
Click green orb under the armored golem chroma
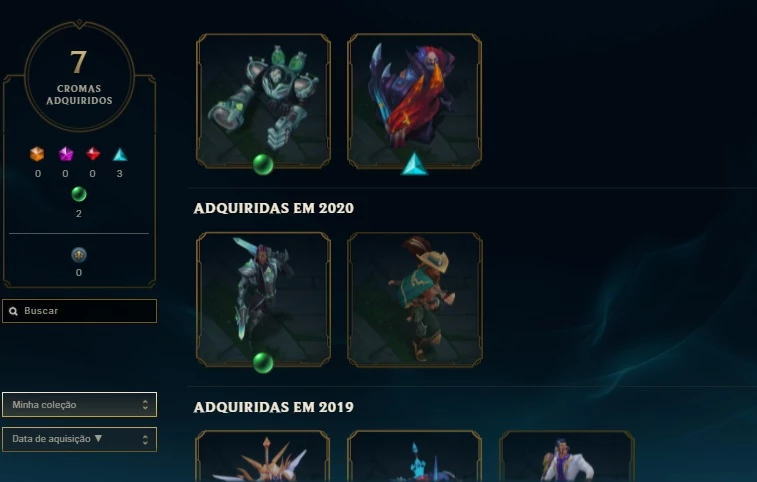pyautogui.click(x=263, y=164)
